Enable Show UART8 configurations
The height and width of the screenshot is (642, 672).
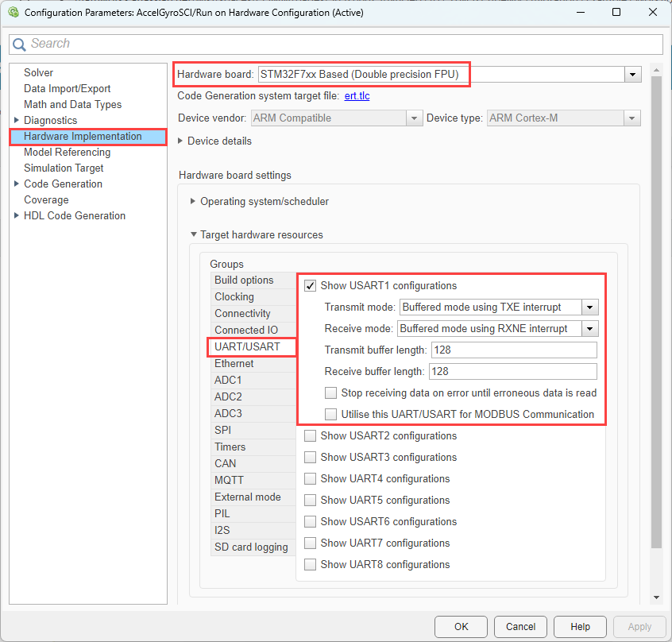click(310, 564)
